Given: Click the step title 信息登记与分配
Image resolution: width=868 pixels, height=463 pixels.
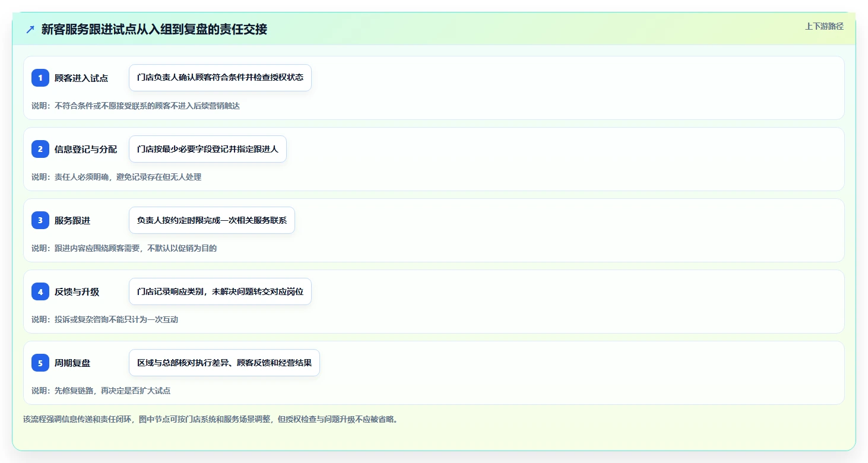Looking at the screenshot, I should click(x=86, y=149).
